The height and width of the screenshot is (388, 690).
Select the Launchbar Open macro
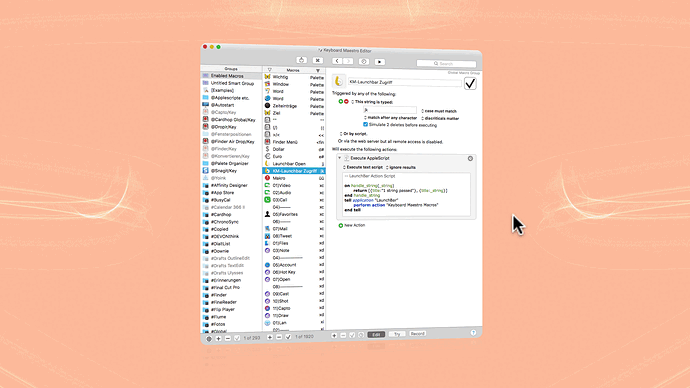294,164
